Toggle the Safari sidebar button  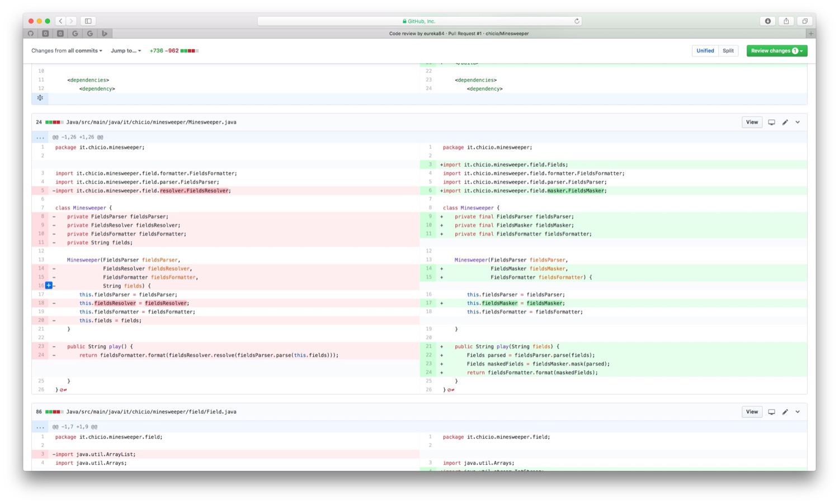(88, 21)
